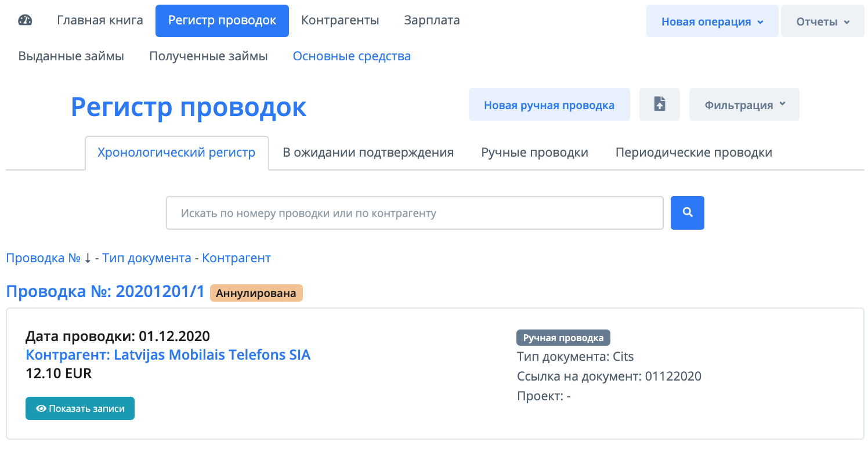Open Контрагент Latvijas Mobilais Telefons SIA link
The width and height of the screenshot is (868, 449).
[168, 354]
